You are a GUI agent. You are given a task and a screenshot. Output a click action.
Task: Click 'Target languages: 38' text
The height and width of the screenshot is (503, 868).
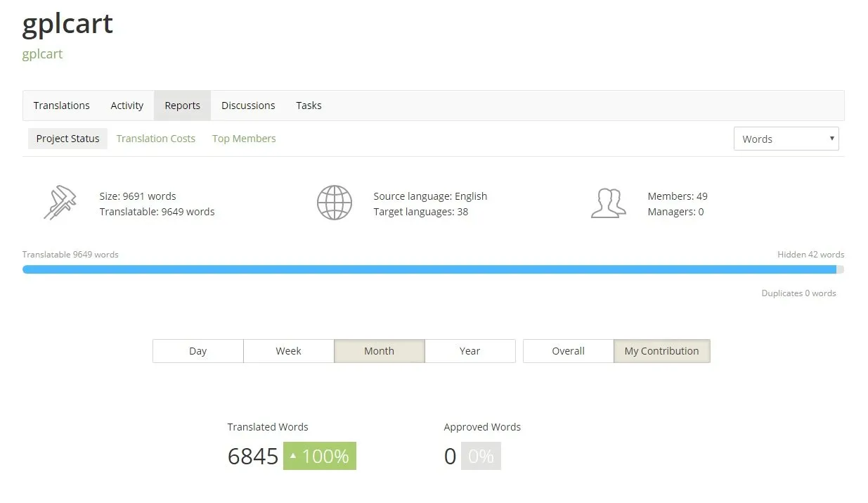click(x=421, y=212)
